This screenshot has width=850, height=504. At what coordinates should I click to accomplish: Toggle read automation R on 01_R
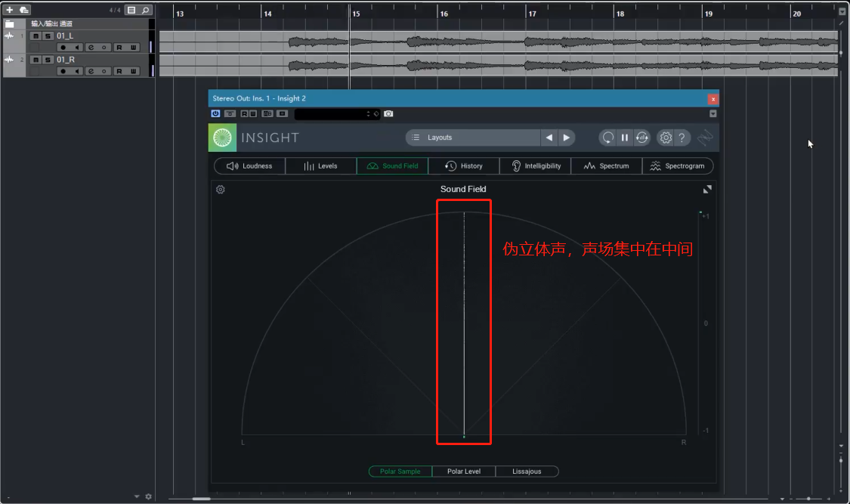tap(119, 71)
